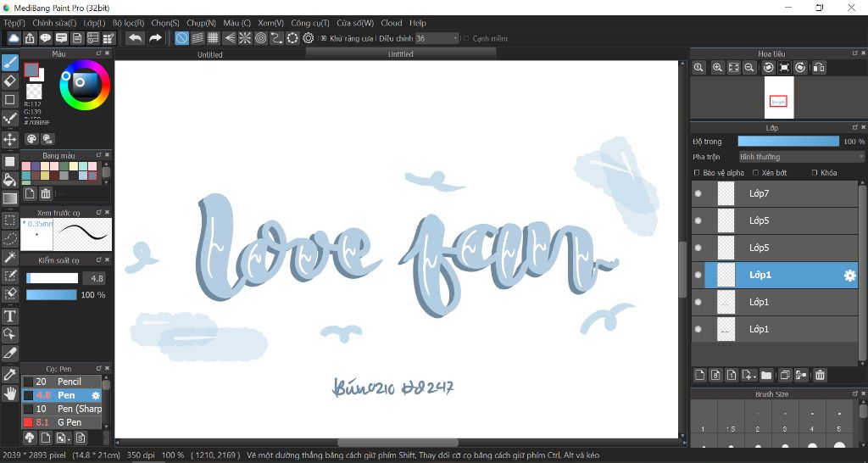The image size is (868, 463).
Task: Enable the crisscross grid snap guide
Action: coord(213,38)
